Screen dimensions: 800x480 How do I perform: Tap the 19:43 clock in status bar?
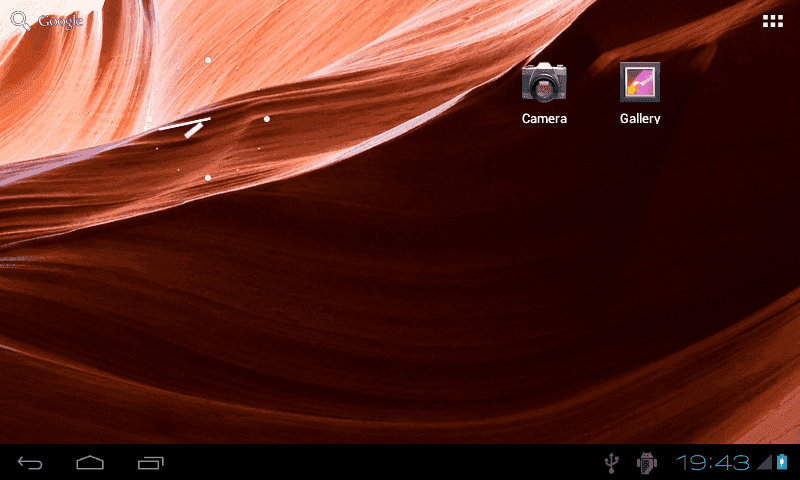coord(712,463)
